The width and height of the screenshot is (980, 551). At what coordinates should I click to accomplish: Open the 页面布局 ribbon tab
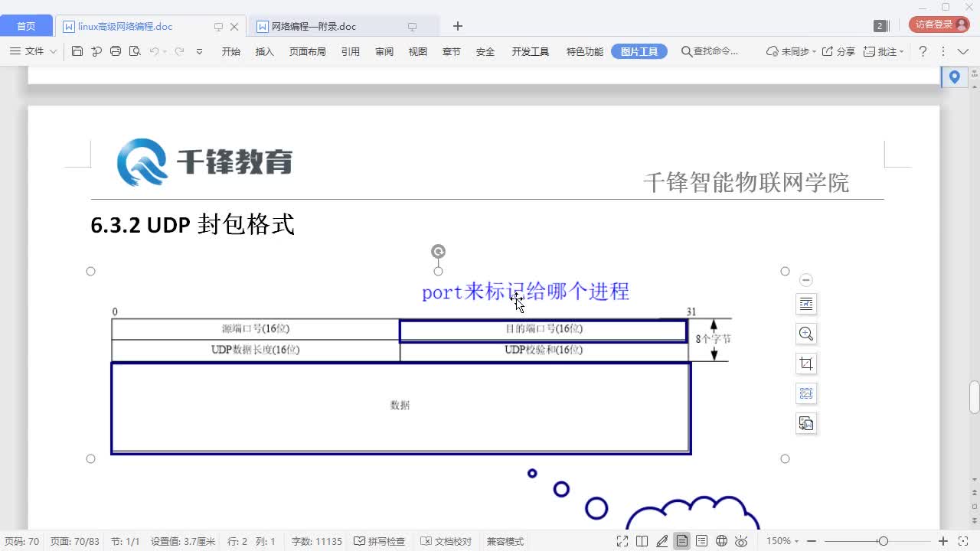308,51
